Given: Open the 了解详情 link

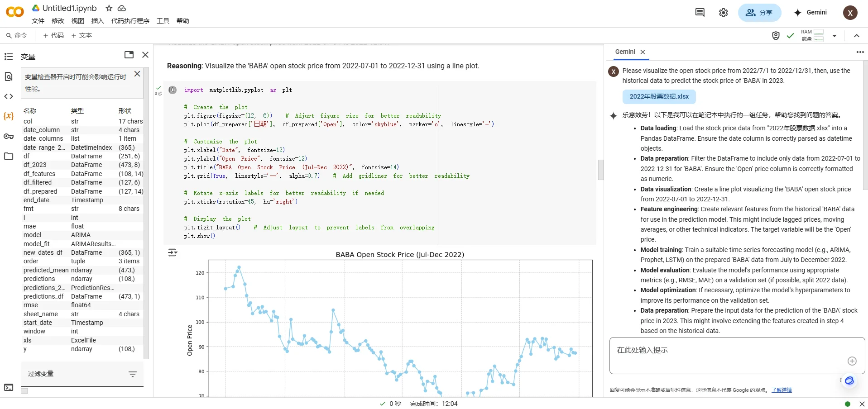Looking at the screenshot, I should 782,390.
